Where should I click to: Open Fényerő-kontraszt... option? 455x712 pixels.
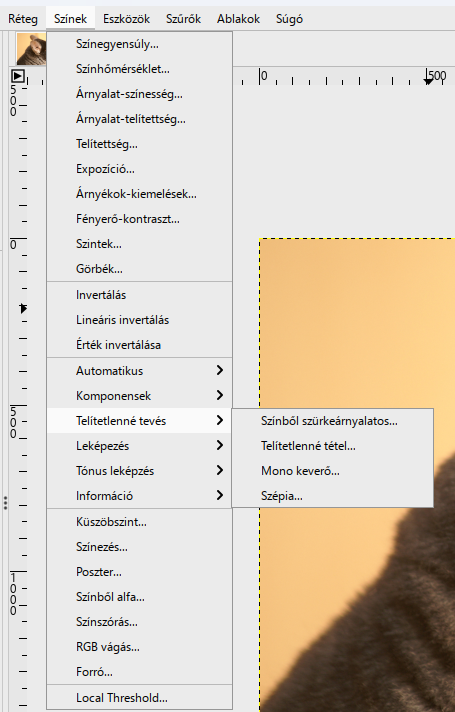click(x=139, y=219)
